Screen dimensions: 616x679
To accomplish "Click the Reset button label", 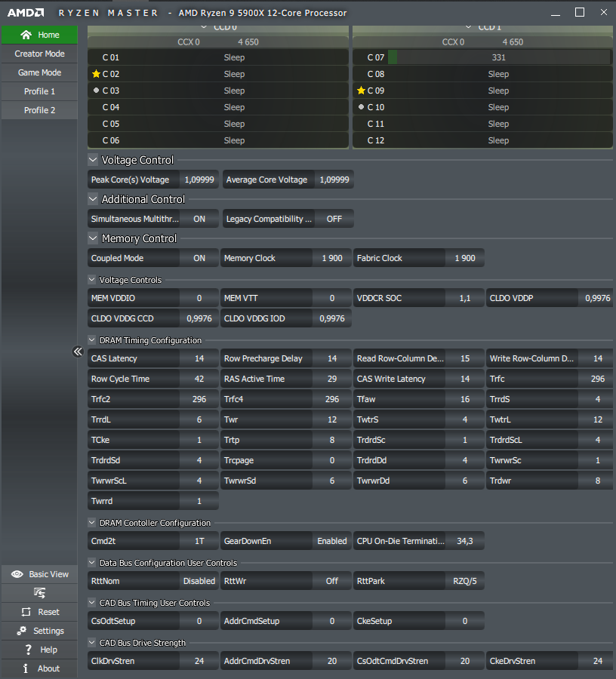I will tap(48, 612).
